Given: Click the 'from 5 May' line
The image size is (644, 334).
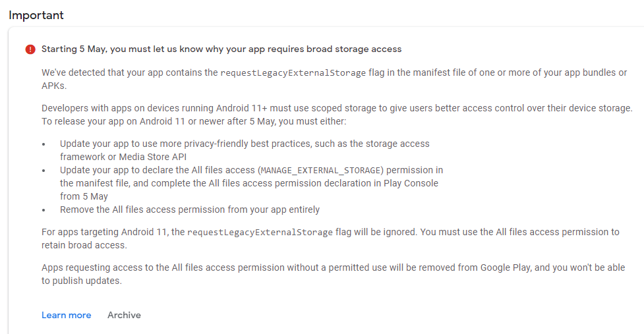Looking at the screenshot, I should pos(84,196).
